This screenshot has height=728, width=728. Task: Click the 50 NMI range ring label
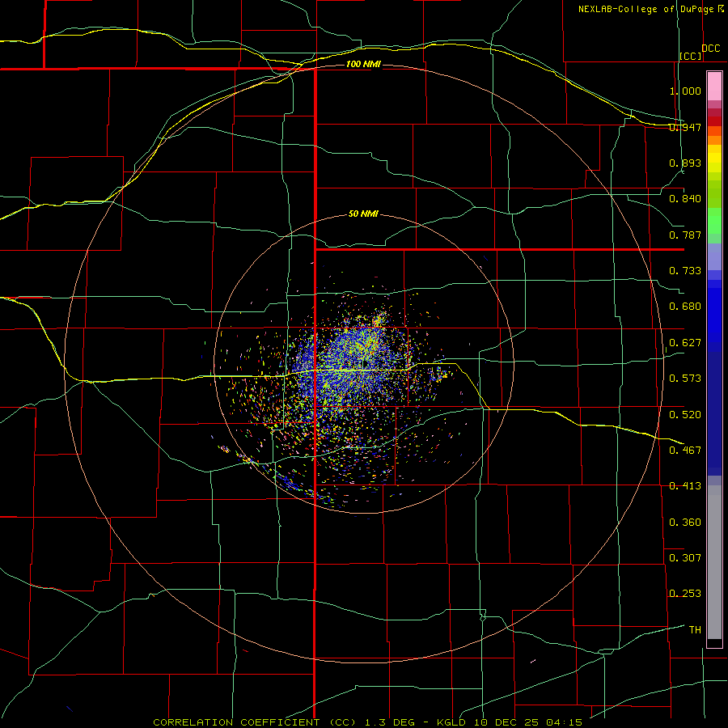363,214
